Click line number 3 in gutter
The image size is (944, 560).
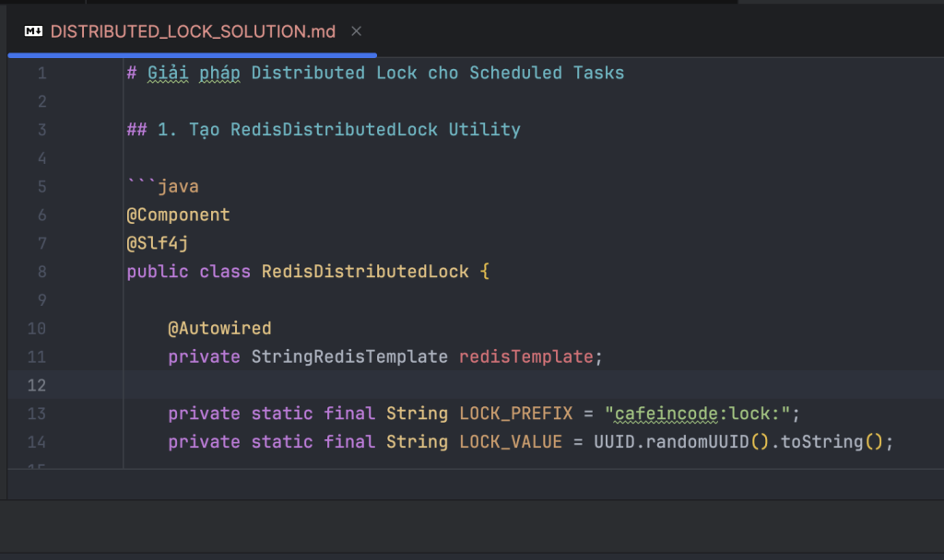click(41, 130)
